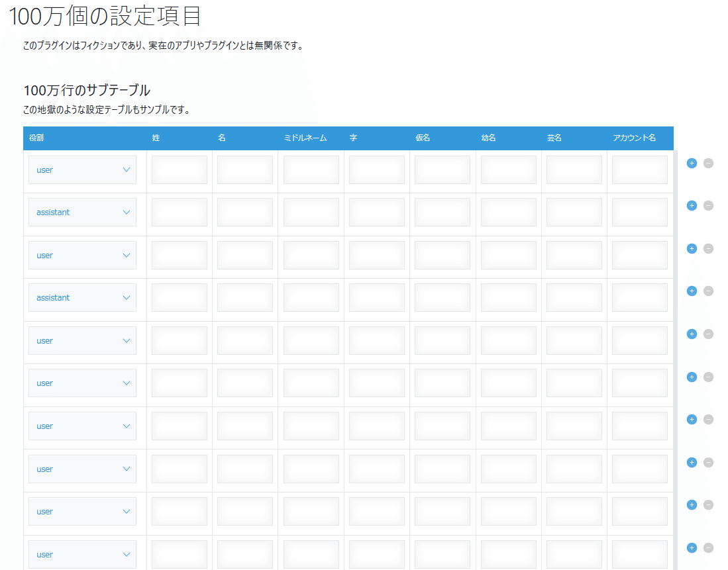Expand the user dropdown in the third row
Viewport: 728px width, 570px height.
click(x=82, y=256)
